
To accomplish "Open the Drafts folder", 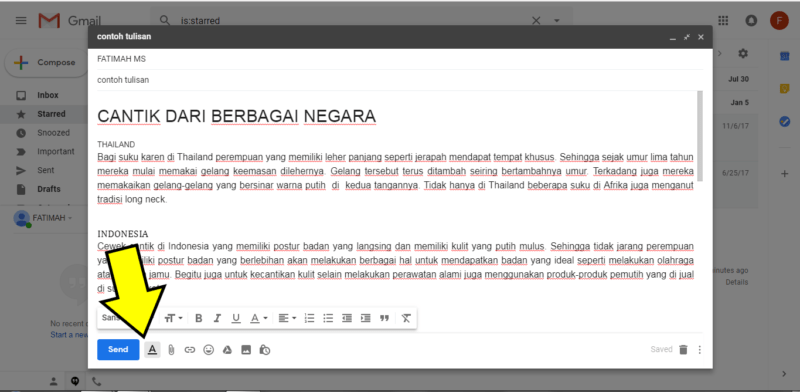I will (48, 189).
